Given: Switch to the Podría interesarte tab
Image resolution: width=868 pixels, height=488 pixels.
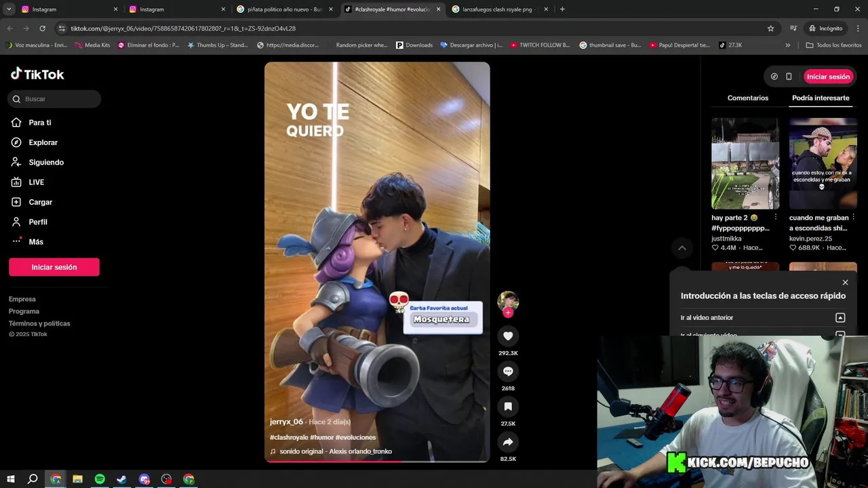Looking at the screenshot, I should 821,98.
